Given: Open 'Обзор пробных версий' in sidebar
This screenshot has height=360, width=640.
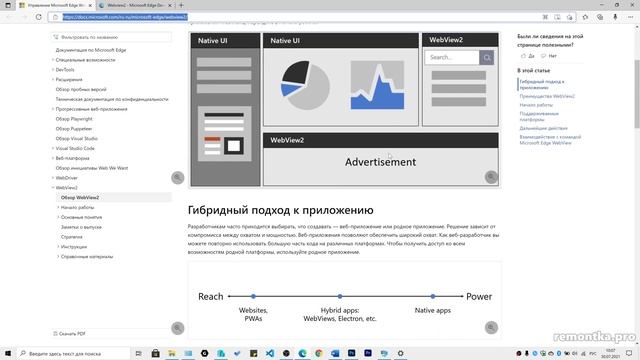Looking at the screenshot, I should 81,89.
